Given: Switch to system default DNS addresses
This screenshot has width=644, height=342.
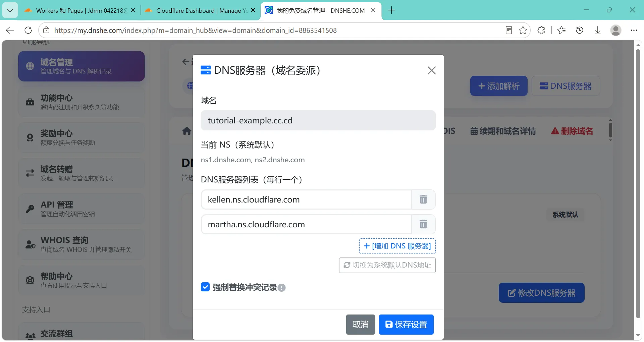Looking at the screenshot, I should (x=387, y=265).
